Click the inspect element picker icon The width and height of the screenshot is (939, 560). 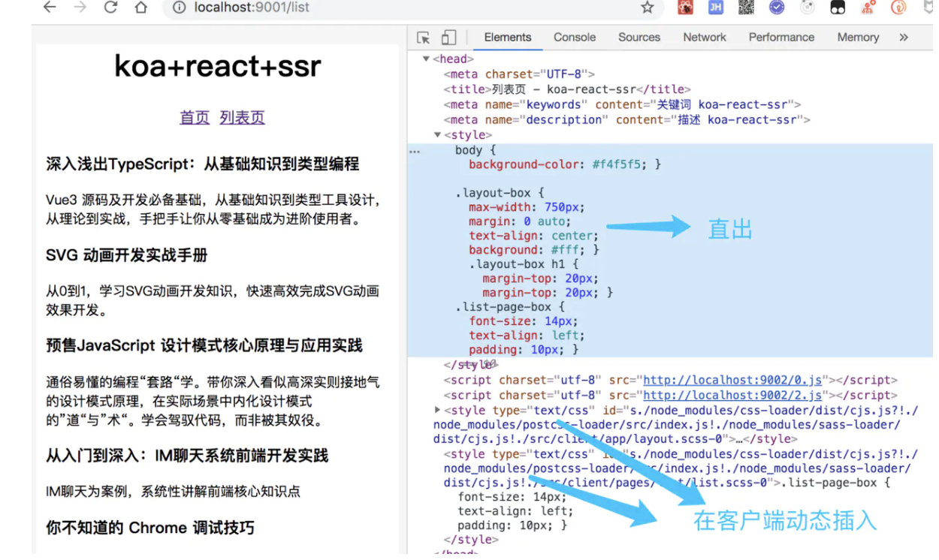(x=424, y=38)
